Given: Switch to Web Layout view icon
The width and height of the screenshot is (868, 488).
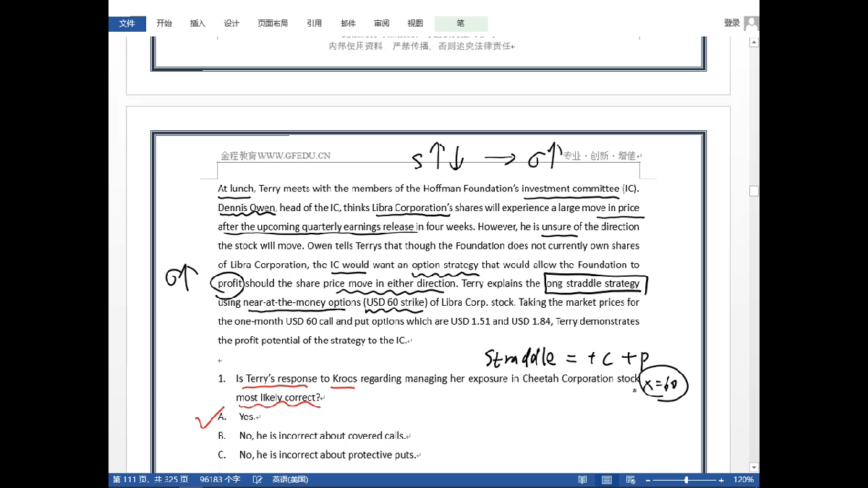Looking at the screenshot, I should click(x=631, y=480).
